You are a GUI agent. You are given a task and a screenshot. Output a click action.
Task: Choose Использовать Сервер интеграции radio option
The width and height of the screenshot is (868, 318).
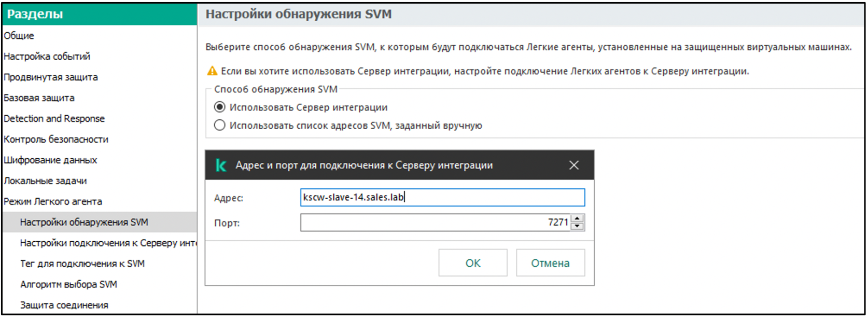point(220,107)
